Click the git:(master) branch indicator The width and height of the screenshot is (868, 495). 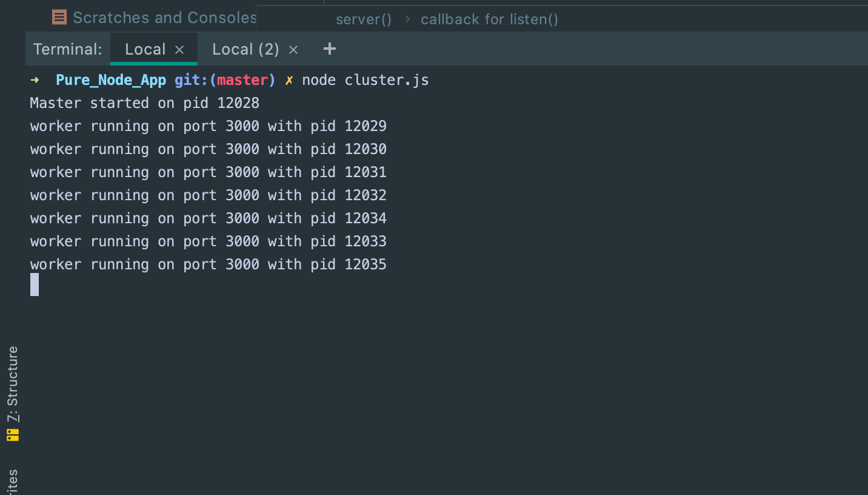225,80
